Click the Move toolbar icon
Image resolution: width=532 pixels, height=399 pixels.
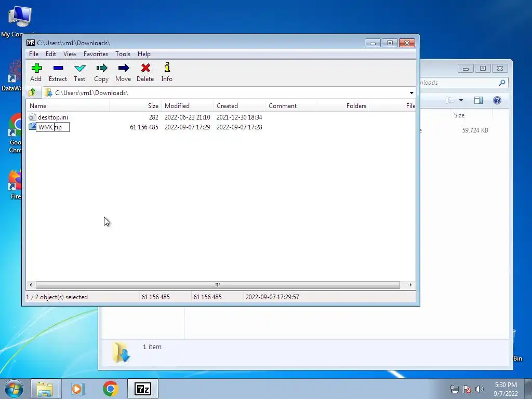coord(124,68)
